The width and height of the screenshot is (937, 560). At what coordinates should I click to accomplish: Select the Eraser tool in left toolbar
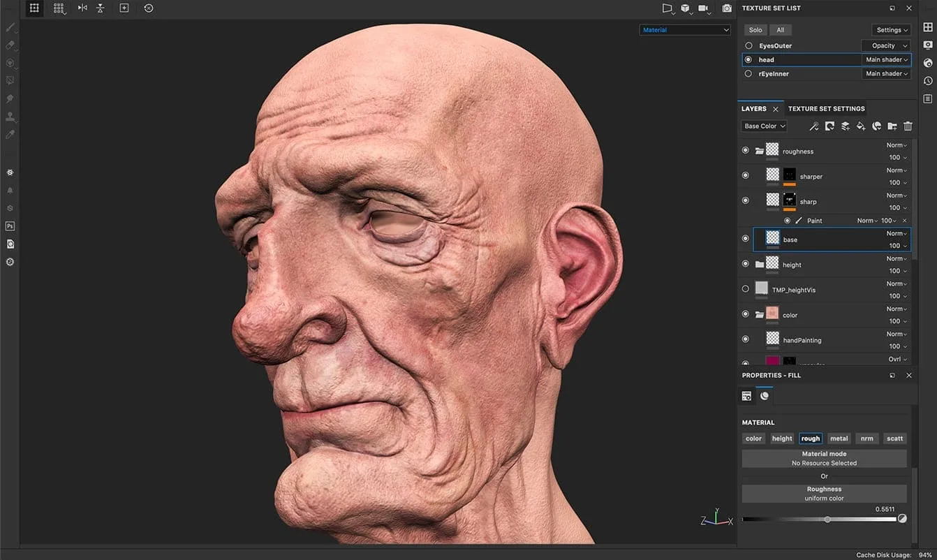coord(10,45)
